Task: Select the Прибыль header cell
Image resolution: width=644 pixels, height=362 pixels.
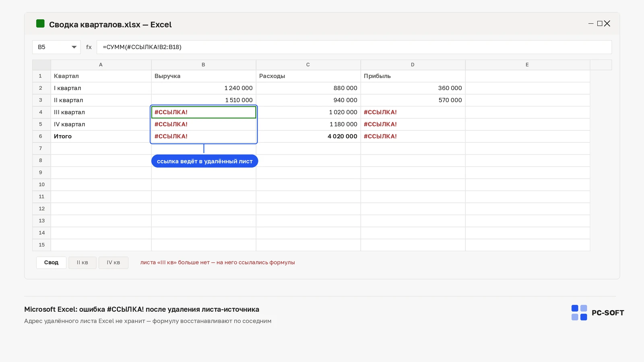Action: pos(413,76)
